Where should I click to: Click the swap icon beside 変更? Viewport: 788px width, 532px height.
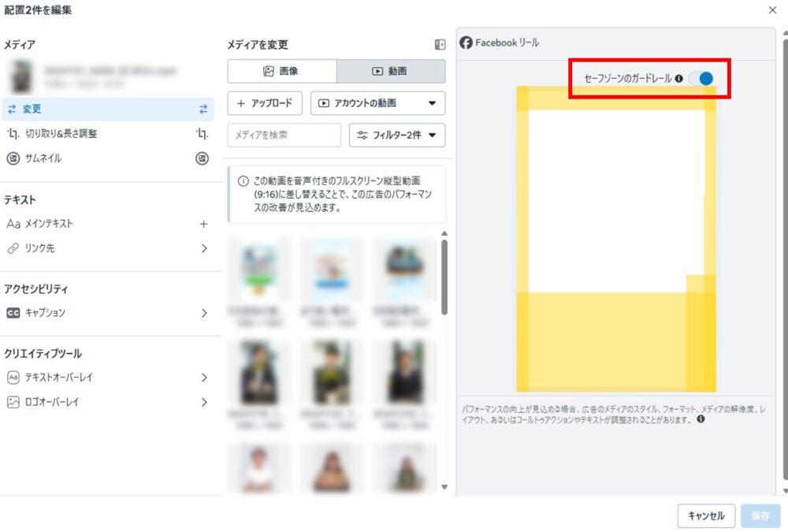203,110
